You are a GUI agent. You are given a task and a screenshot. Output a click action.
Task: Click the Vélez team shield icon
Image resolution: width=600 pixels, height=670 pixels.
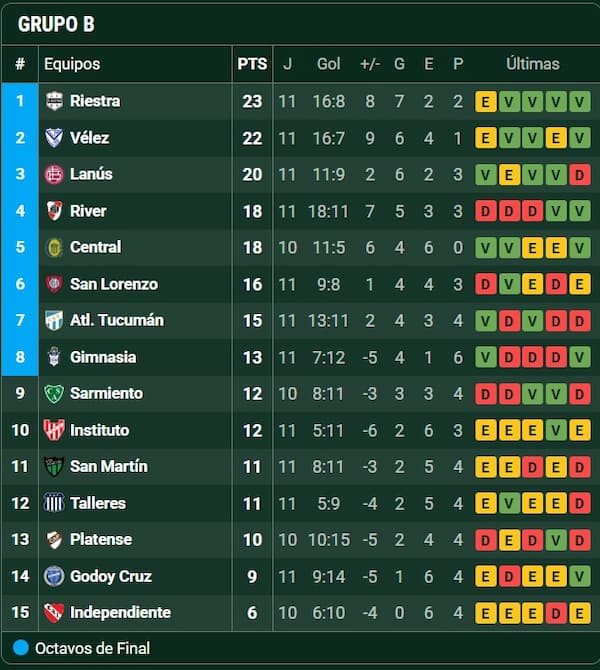tap(54, 138)
